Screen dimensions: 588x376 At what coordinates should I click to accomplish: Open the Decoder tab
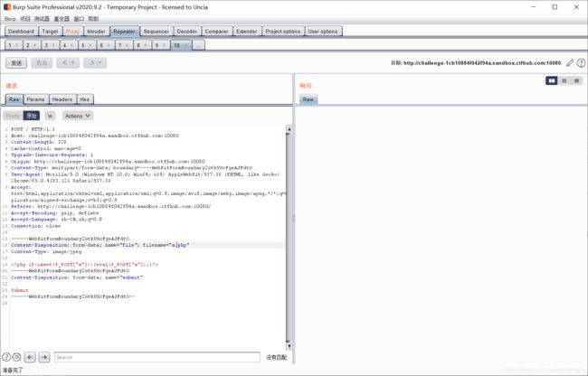tap(186, 32)
